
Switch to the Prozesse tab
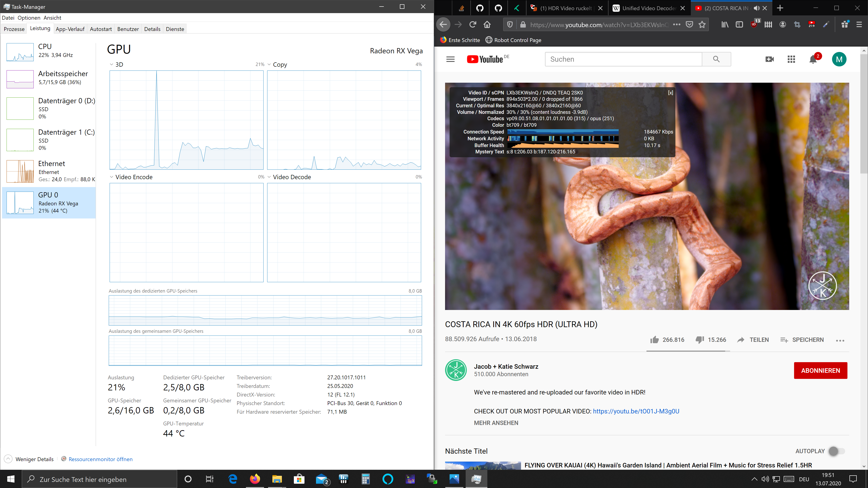click(x=14, y=29)
